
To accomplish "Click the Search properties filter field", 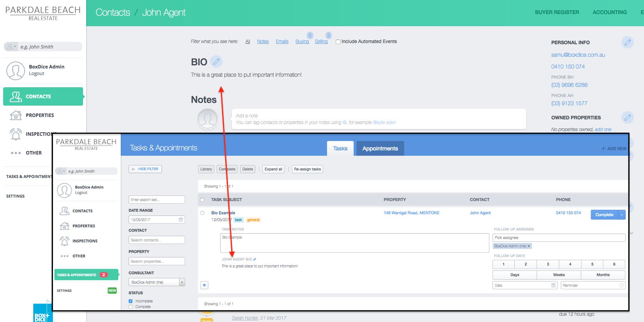I will click(x=157, y=261).
